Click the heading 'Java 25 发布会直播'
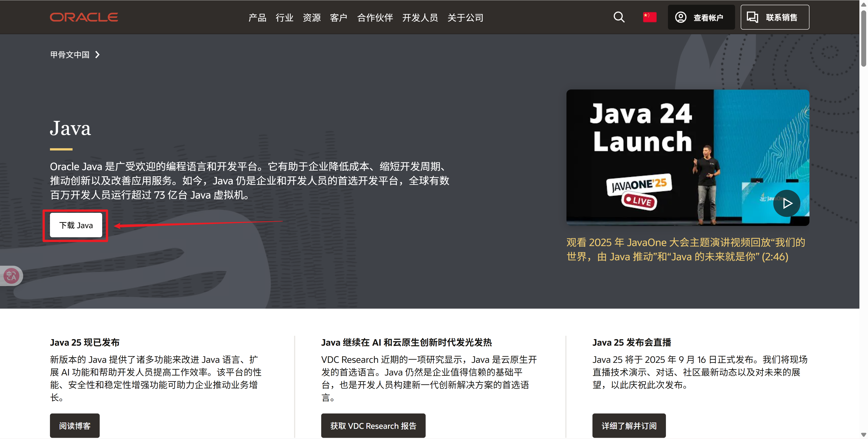The image size is (868, 439). pos(632,342)
